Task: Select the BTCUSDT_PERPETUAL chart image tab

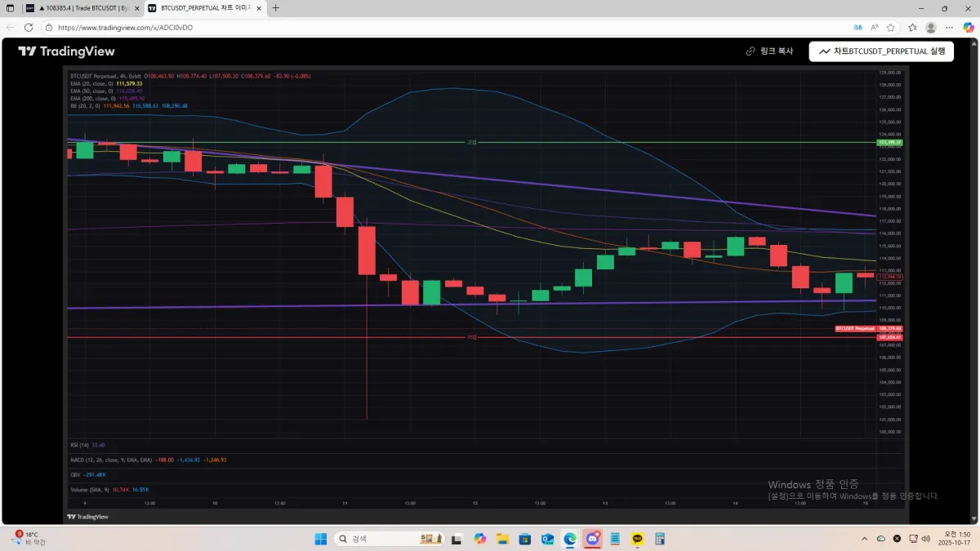Action: pyautogui.click(x=205, y=8)
